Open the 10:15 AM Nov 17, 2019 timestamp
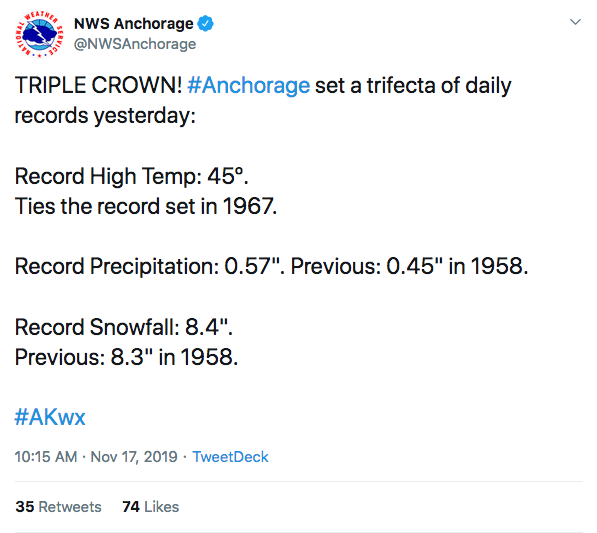The image size is (597, 533). pos(96,457)
